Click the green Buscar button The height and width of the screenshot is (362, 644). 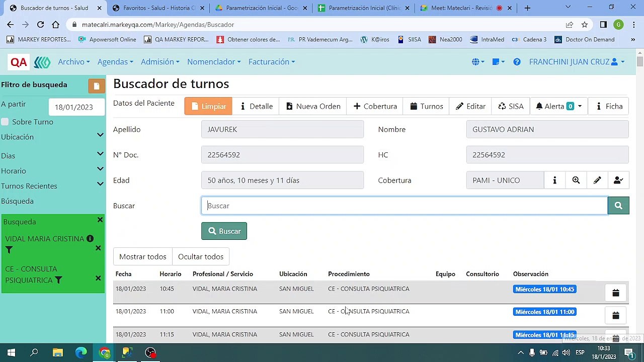[x=224, y=231]
